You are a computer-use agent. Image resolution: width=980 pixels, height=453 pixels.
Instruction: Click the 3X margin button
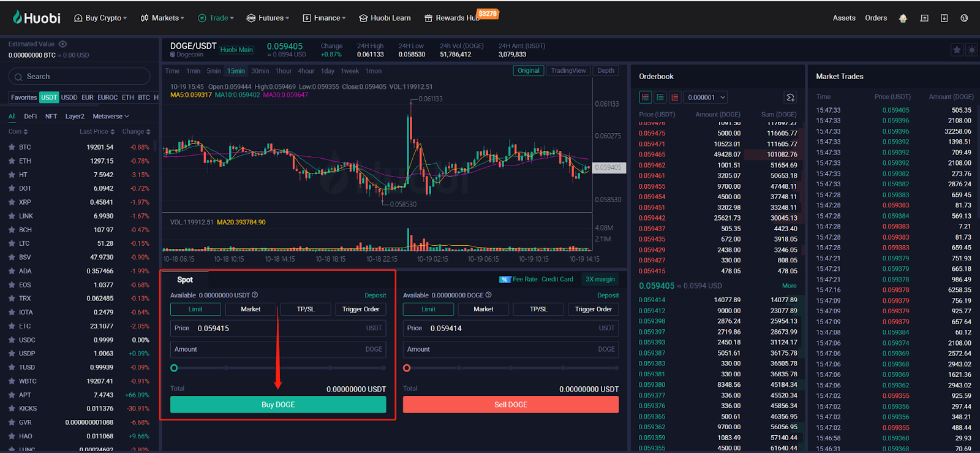click(x=600, y=280)
